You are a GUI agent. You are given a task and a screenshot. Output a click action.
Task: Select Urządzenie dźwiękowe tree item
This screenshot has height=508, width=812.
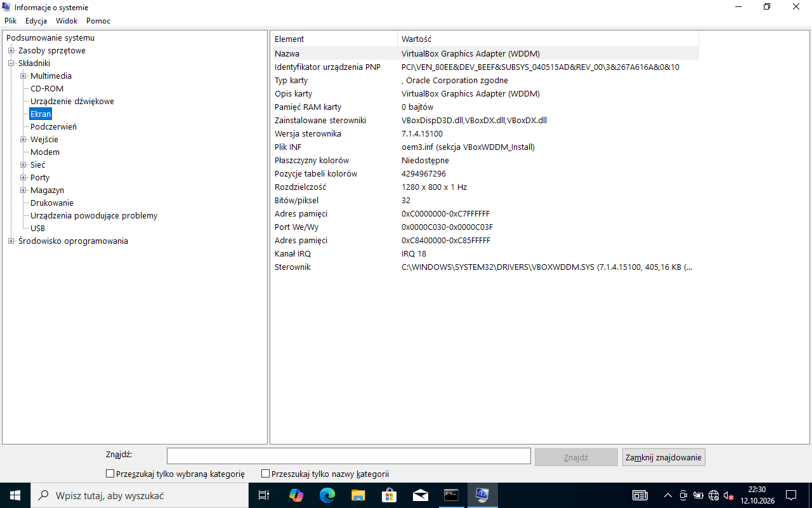click(72, 102)
